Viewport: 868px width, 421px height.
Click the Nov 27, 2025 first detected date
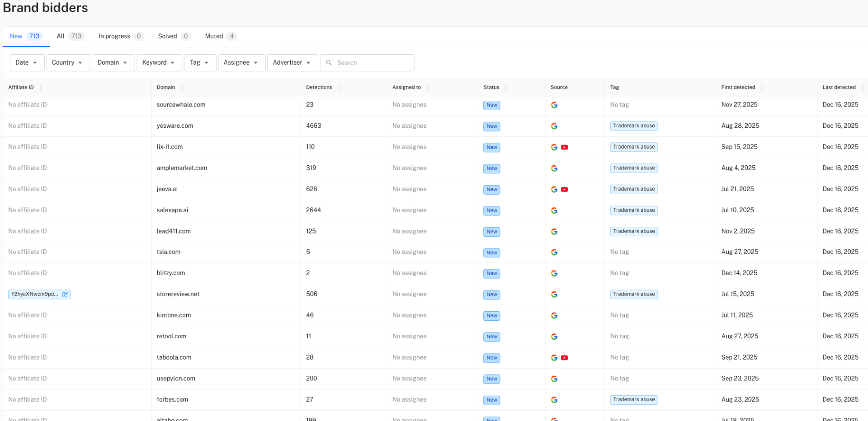(x=740, y=105)
